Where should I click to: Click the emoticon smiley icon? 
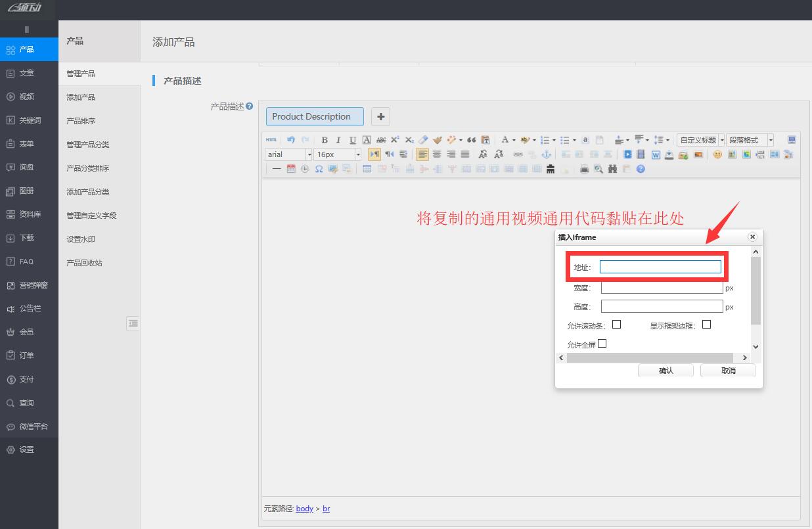717,154
